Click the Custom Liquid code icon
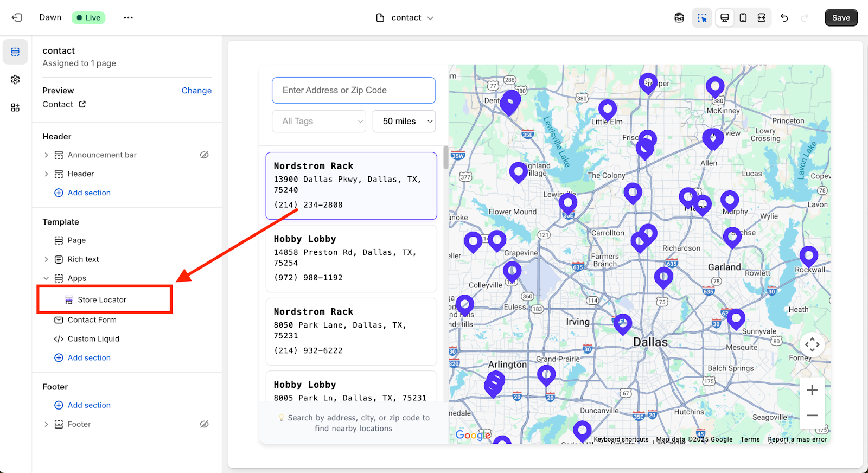Image resolution: width=868 pixels, height=473 pixels. coord(59,339)
